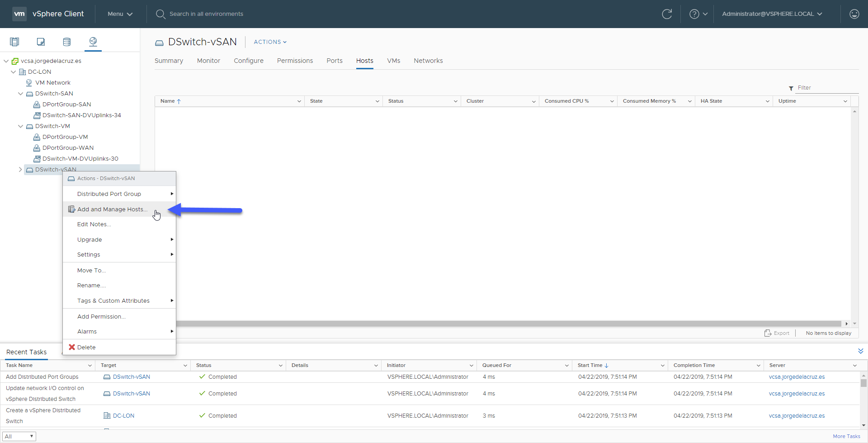Screen dimensions: 868x443
Task: Collapse the vcsa.jorgedelacruz.es tree node
Action: 6,61
